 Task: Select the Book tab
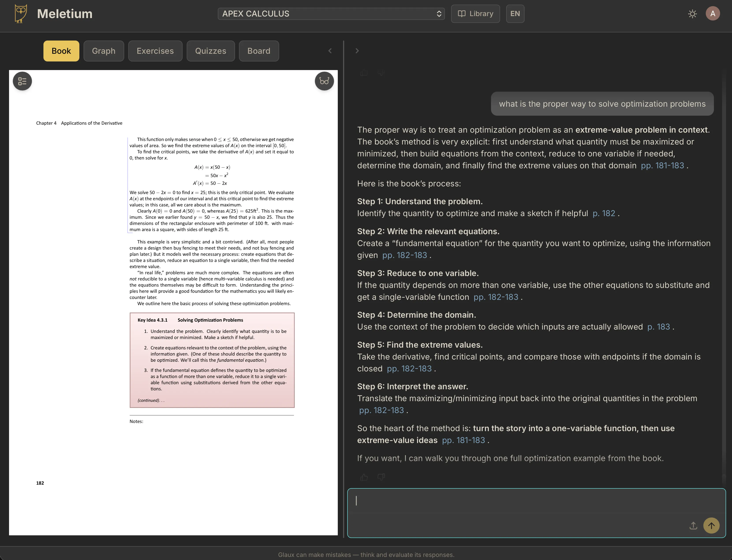[61, 51]
